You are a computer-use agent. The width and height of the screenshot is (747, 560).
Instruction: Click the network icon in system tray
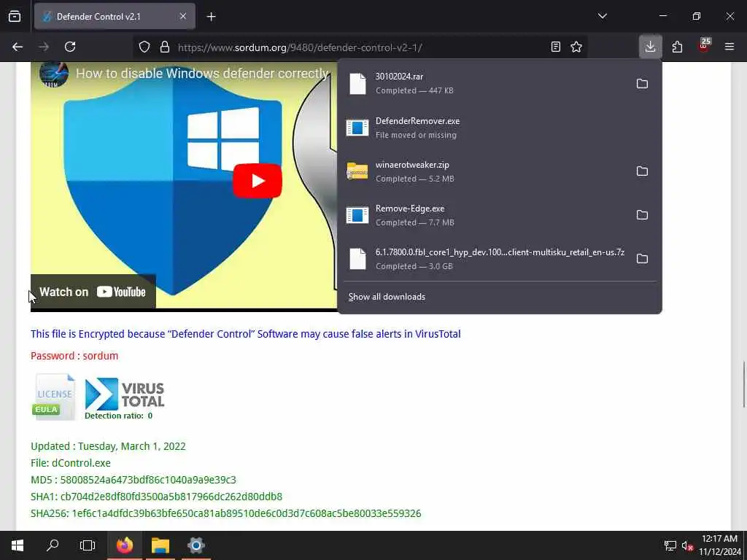coord(670,545)
